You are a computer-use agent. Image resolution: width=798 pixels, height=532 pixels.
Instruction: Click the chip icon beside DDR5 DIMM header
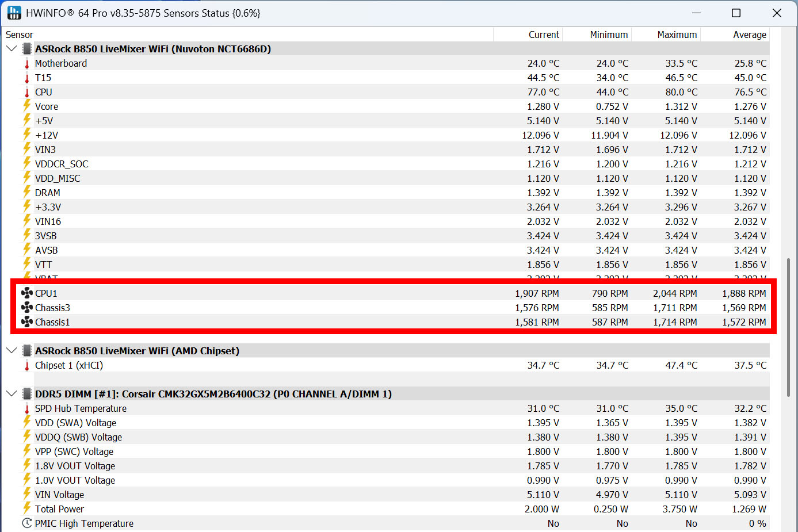(x=26, y=393)
